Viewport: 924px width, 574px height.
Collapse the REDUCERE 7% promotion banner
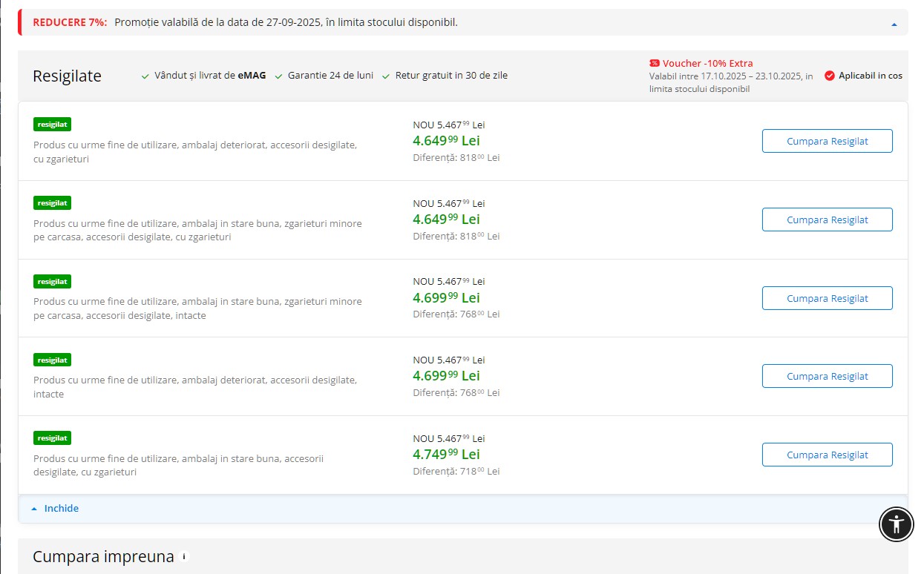894,24
